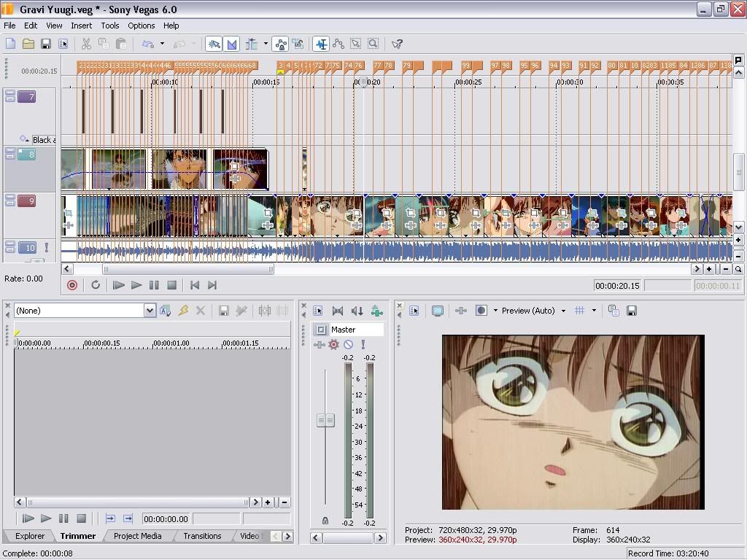Stop playback on main transport bar

[171, 285]
